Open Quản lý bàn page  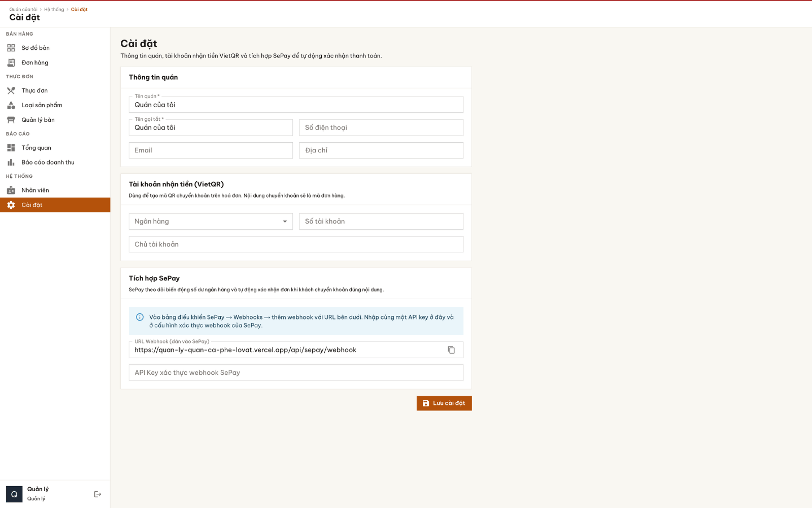pyautogui.click(x=55, y=120)
